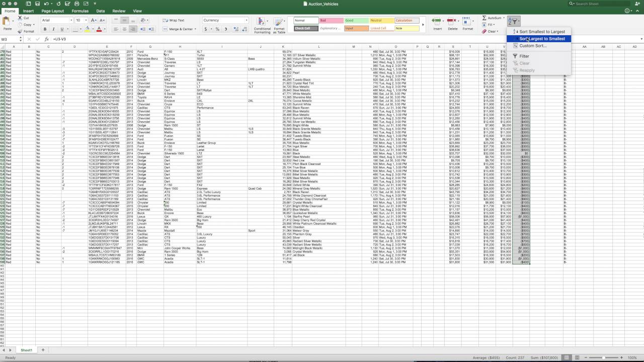Screen dimensions: 644x362
Task: Choose Custom Sort... menu item
Action: point(539,46)
